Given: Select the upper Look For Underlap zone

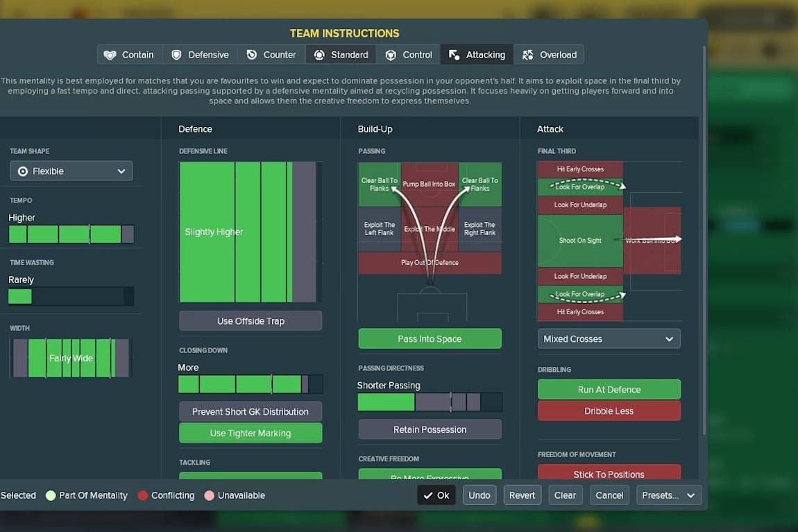Looking at the screenshot, I should (580, 205).
